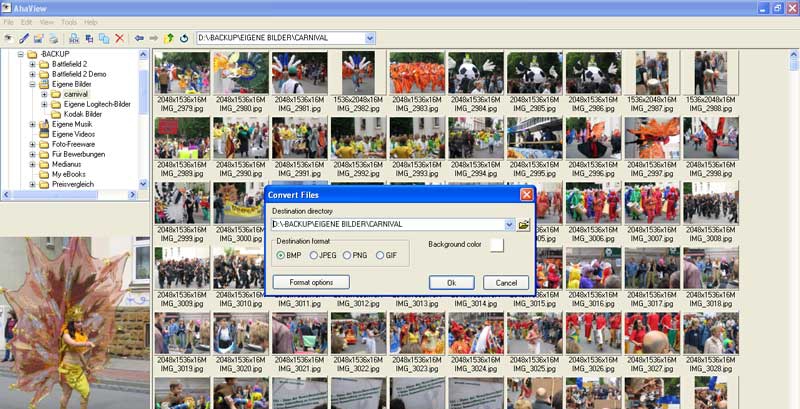Open the View menu
Image resolution: width=800 pixels, height=409 pixels.
[x=46, y=21]
